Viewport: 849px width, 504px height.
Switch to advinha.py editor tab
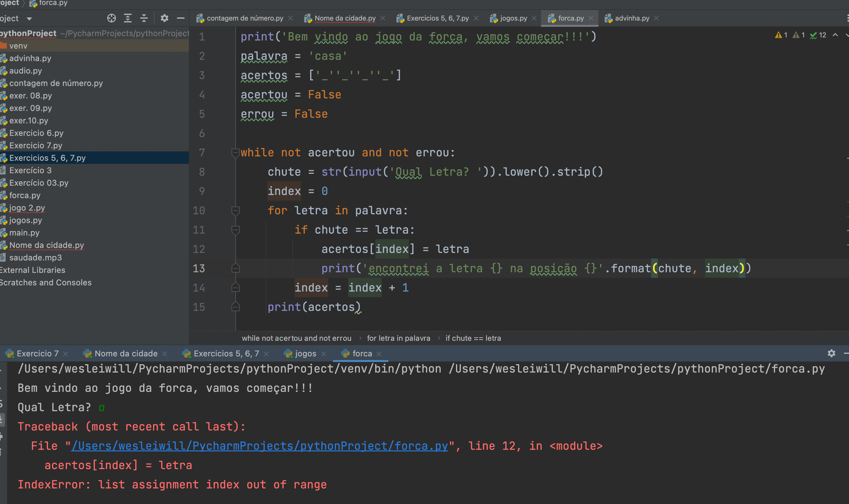[632, 18]
